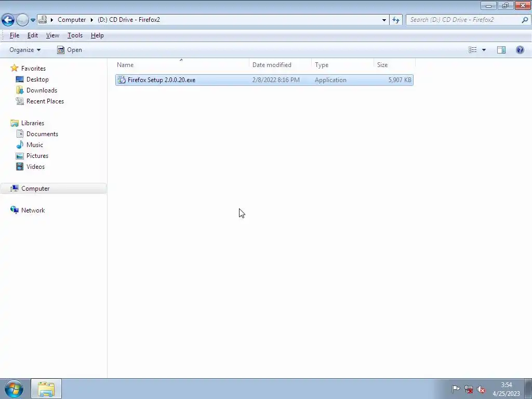The image size is (532, 399).
Task: Click the greyed Forward arrow button
Action: tap(22, 20)
